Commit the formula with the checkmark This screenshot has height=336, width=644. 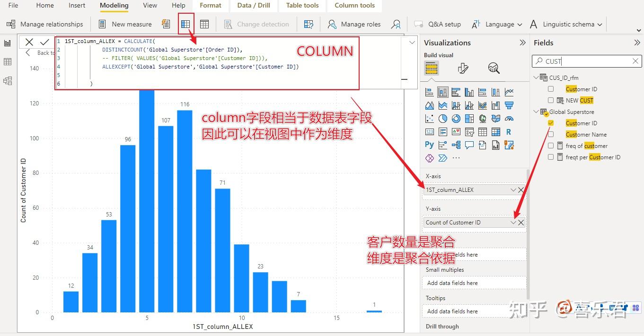point(45,42)
